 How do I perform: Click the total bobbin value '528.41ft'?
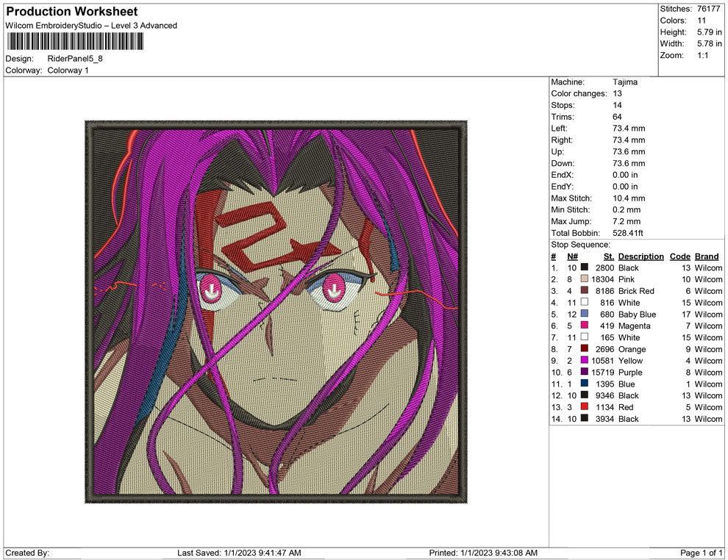(x=628, y=233)
